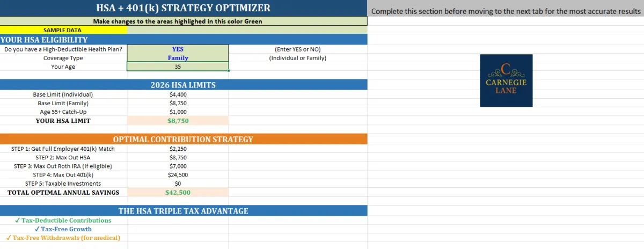Screen dimensions: 644x249
Task: Select the yellow SAMPLE DATA cell
Action: click(63, 30)
